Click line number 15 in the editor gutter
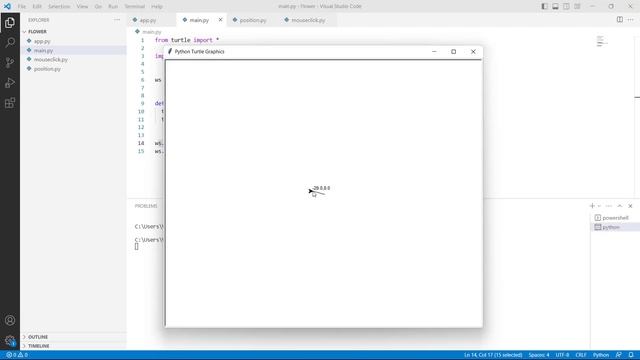This screenshot has width=640, height=360. tap(141, 151)
